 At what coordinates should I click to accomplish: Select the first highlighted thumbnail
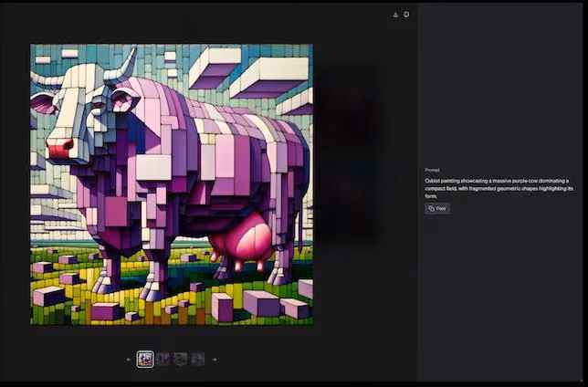[x=145, y=360]
